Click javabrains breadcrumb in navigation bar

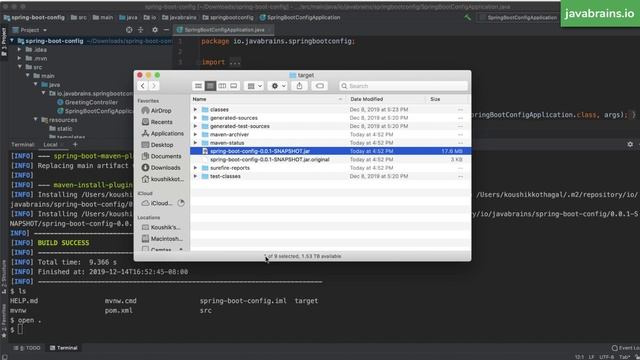point(179,18)
